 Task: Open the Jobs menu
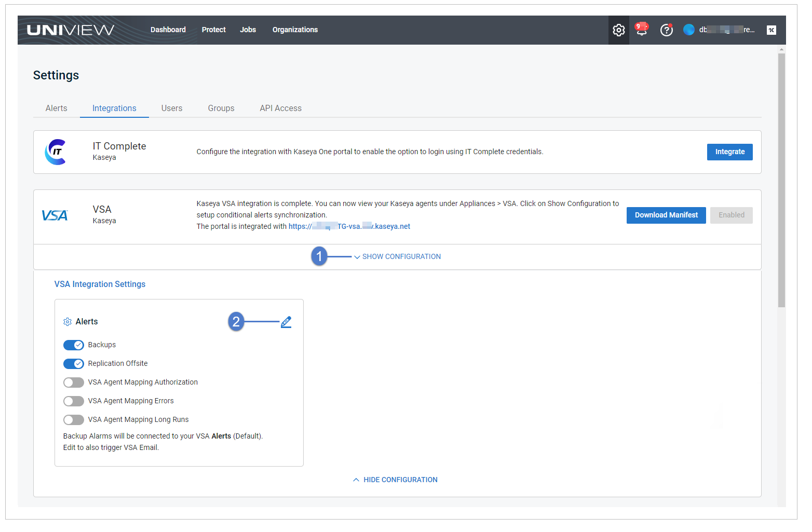click(x=248, y=30)
